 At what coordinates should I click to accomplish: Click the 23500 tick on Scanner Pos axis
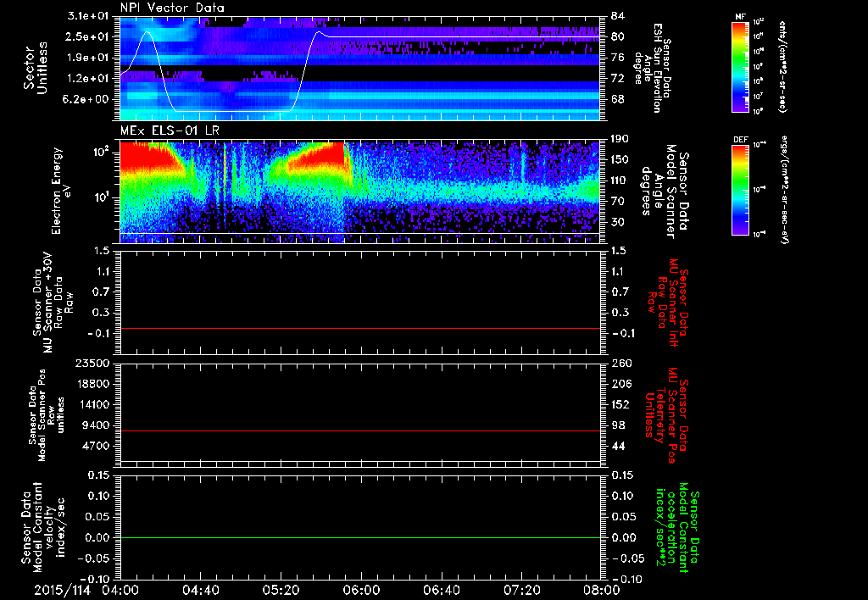[x=95, y=364]
